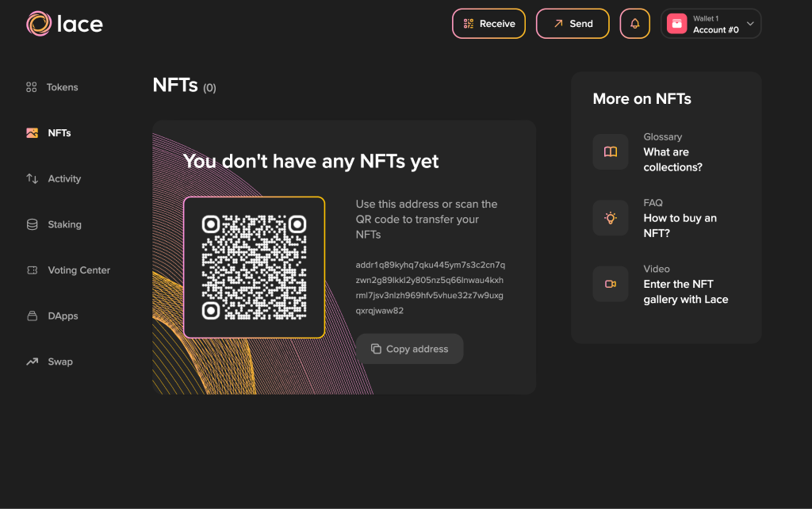Click the Video camera icon
812x509 pixels.
[x=610, y=284]
